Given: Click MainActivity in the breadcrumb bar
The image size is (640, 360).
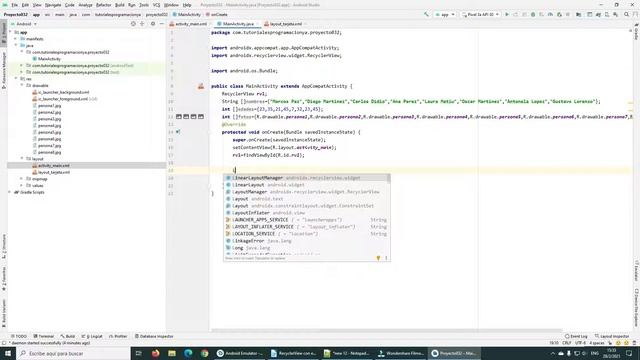Looking at the screenshot, I should 188,14.
